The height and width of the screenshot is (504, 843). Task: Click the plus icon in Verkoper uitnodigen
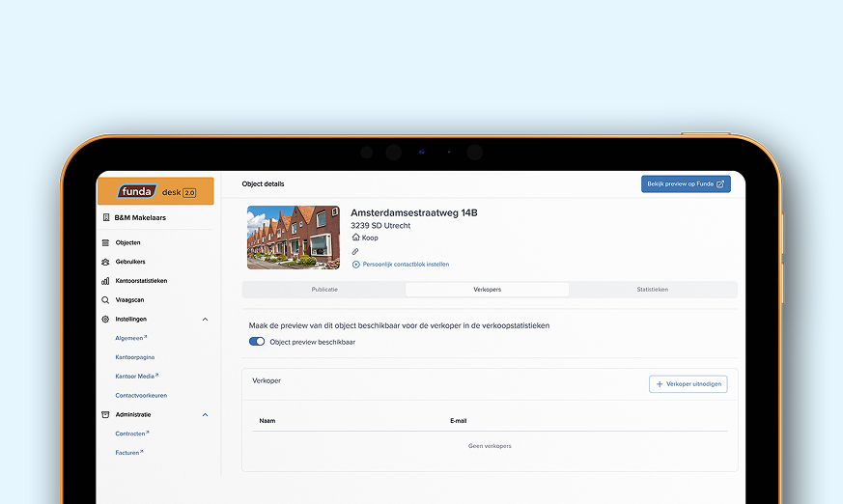[x=660, y=384]
